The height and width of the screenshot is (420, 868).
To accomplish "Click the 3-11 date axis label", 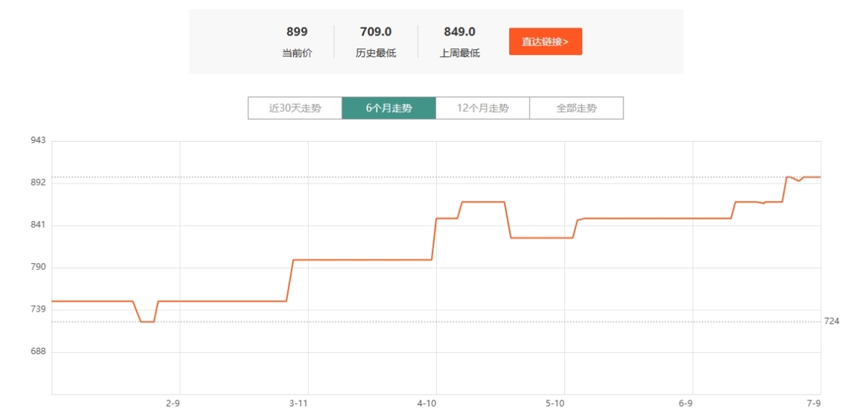I will [299, 403].
